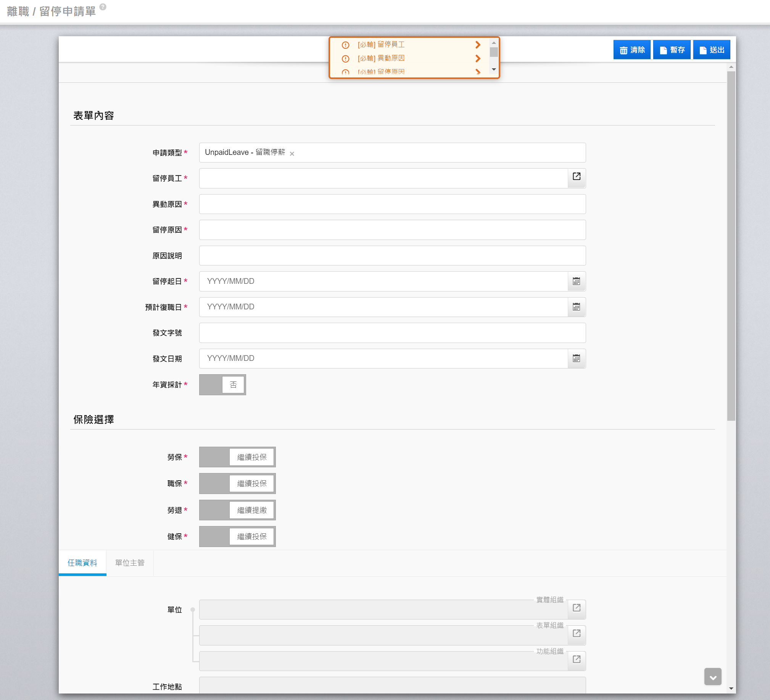
Task: Click the scroll-down chevron button at bottom right
Action: [x=712, y=677]
